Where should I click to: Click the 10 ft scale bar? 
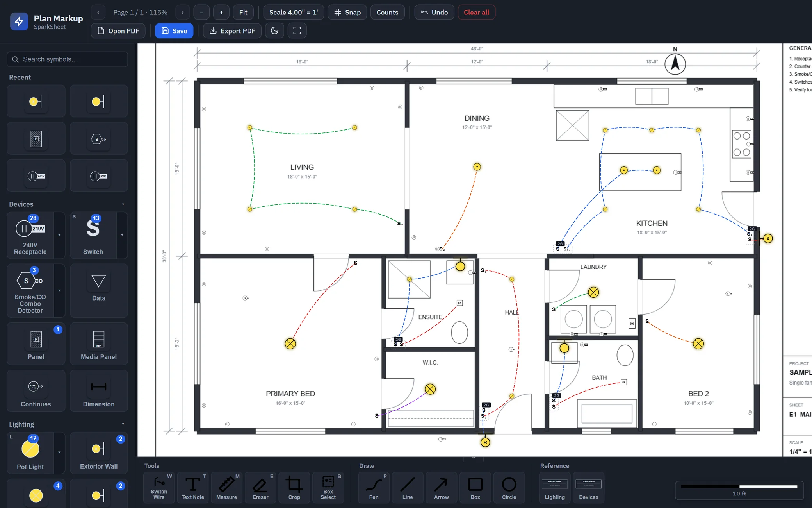click(739, 490)
